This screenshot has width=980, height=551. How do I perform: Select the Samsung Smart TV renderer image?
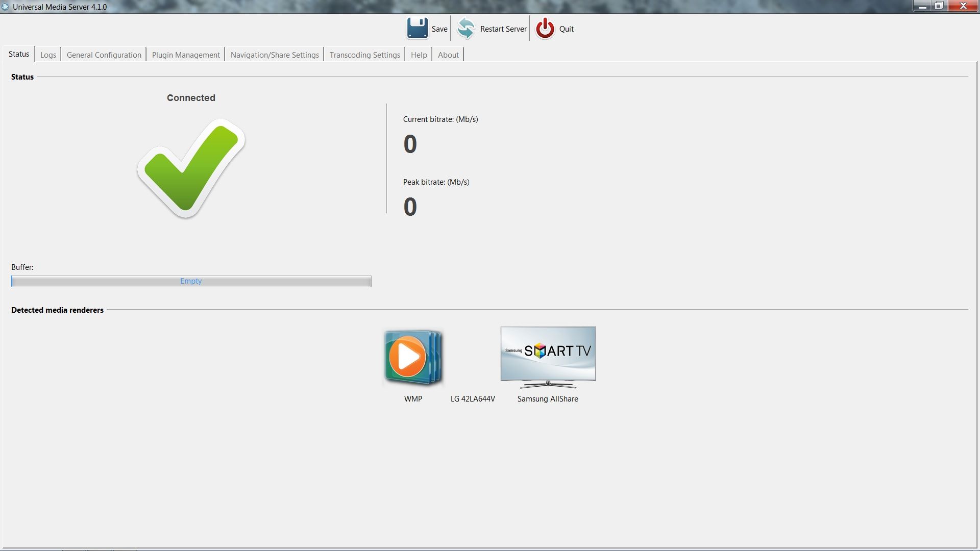(x=548, y=357)
